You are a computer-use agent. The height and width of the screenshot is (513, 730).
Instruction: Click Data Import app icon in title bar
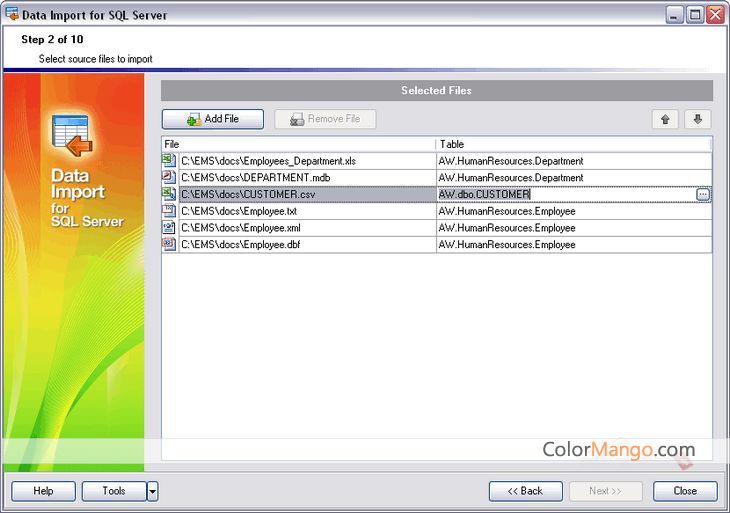click(x=12, y=14)
